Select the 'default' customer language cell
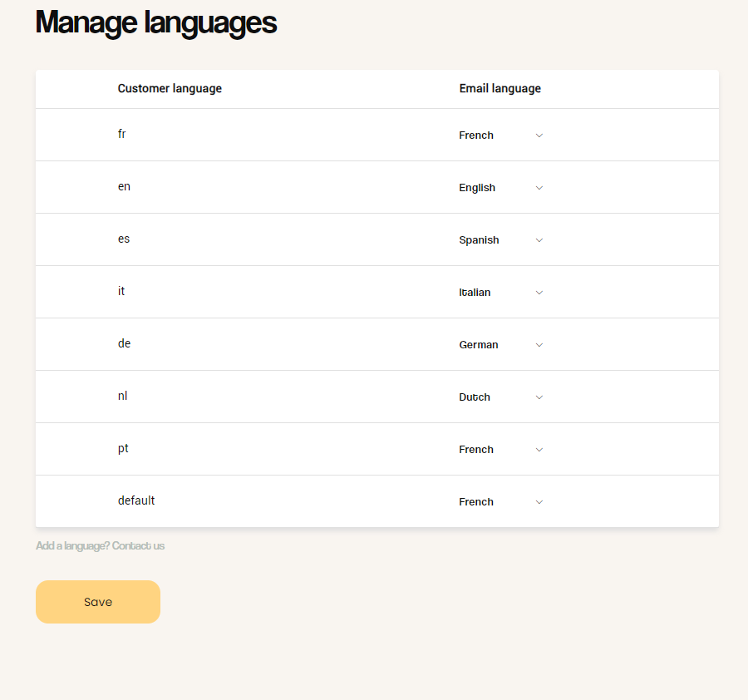The image size is (748, 700). (x=136, y=500)
